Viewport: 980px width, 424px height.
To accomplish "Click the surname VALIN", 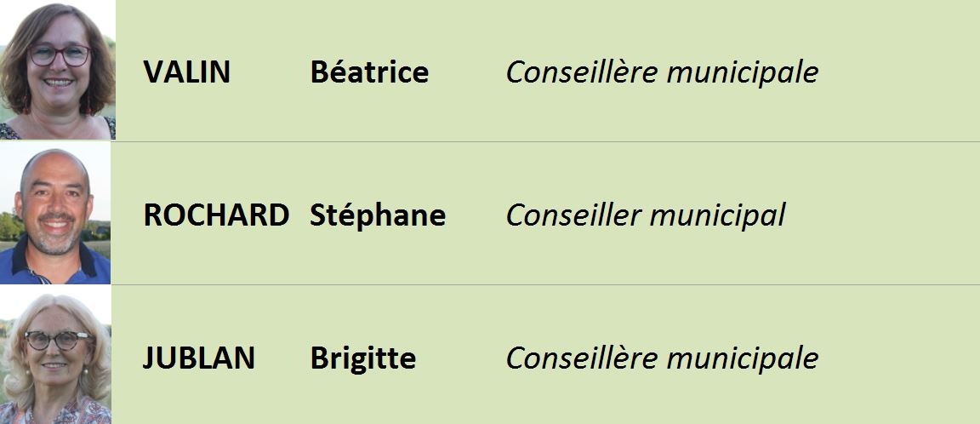I will [187, 72].
